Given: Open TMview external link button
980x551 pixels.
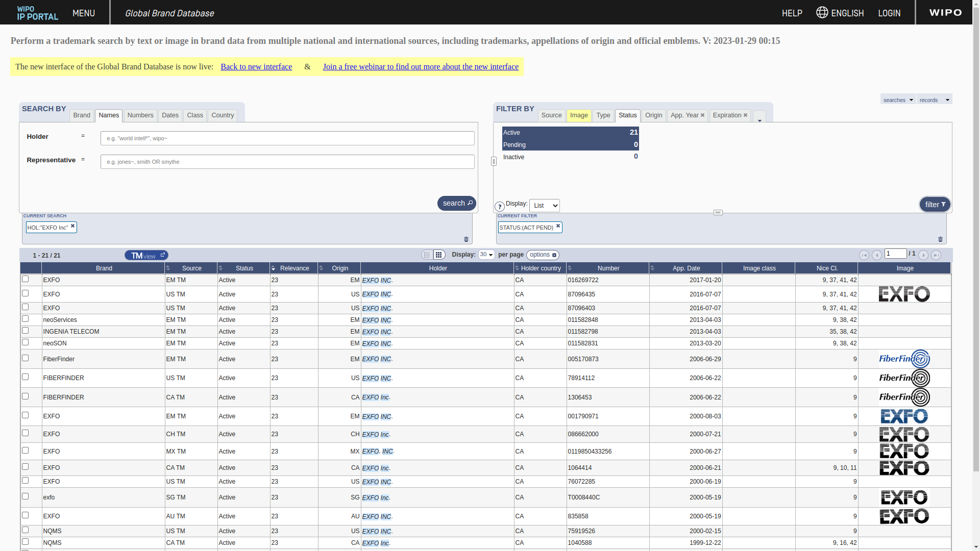Looking at the screenshot, I should point(146,255).
